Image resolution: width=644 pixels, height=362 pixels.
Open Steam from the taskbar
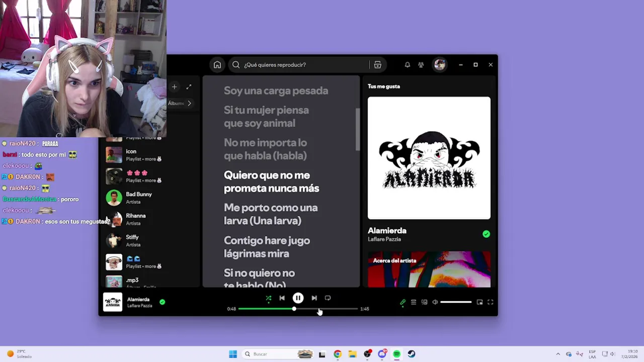coord(412,354)
